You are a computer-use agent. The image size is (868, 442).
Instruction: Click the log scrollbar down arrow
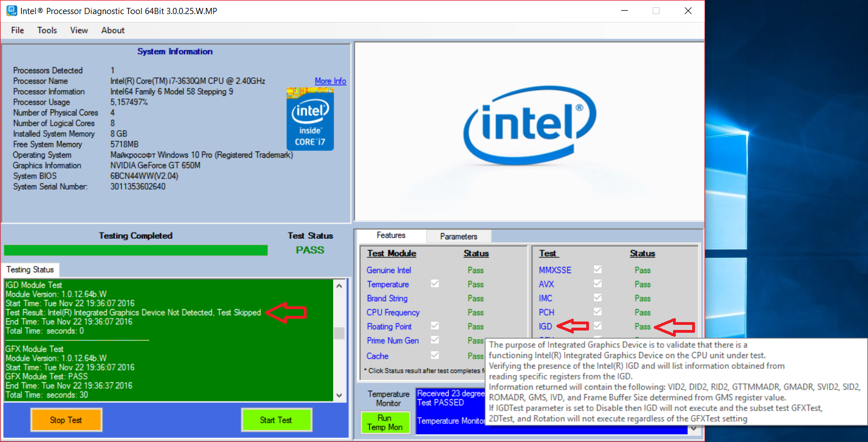[339, 395]
